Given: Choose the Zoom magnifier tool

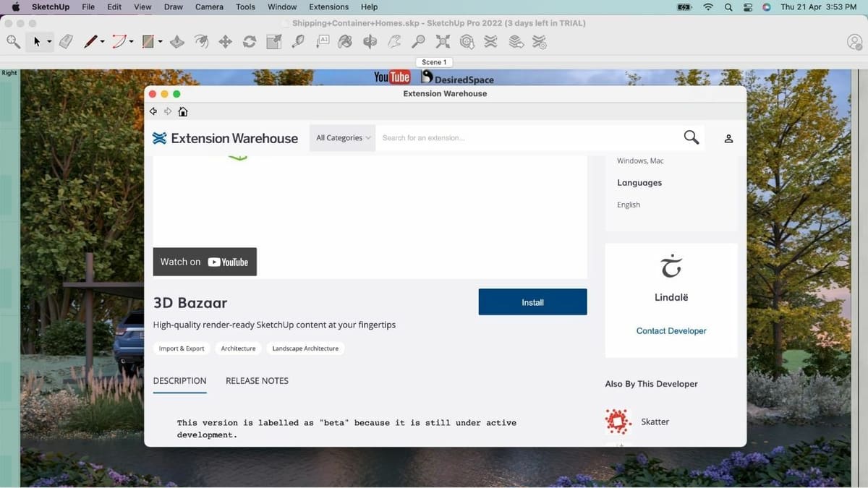Looking at the screenshot, I should tap(418, 42).
